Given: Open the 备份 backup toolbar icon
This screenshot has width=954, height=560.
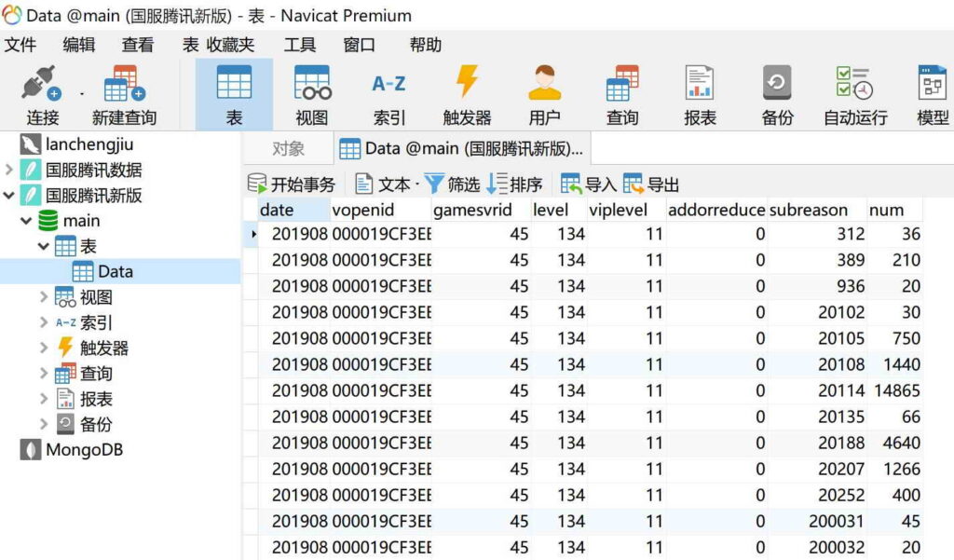Looking at the screenshot, I should [x=777, y=94].
